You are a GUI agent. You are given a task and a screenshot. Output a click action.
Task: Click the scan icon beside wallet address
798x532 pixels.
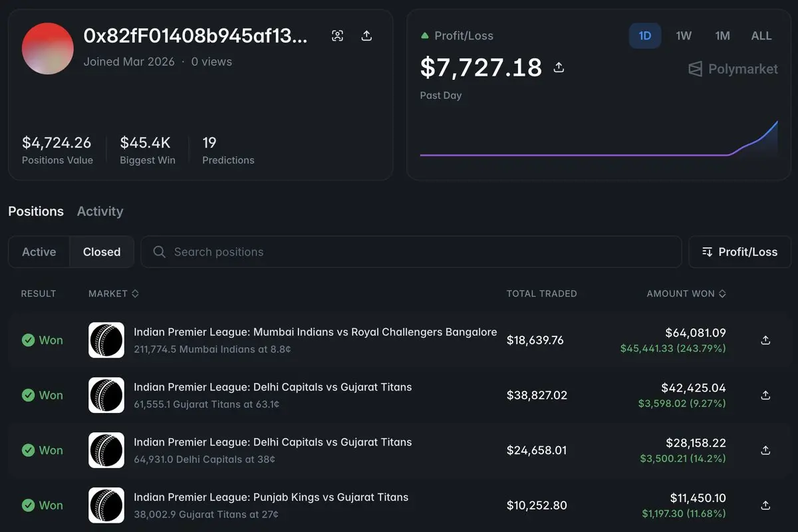coord(338,36)
